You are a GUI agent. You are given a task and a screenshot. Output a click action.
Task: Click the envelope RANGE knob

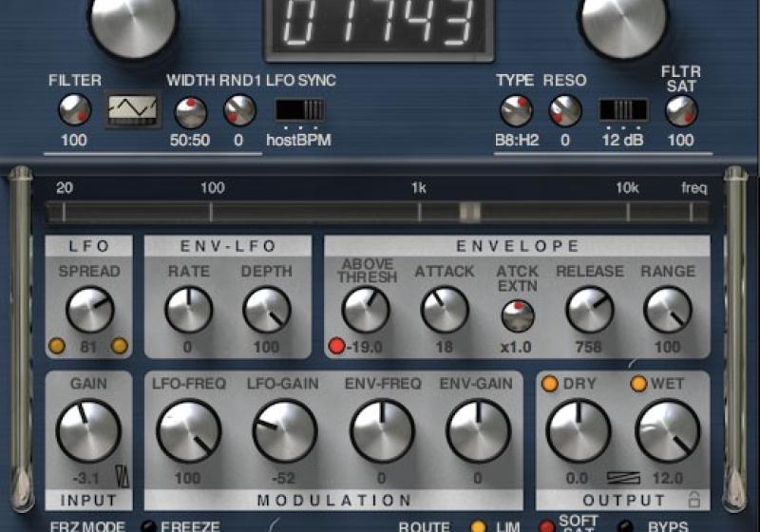click(x=668, y=310)
